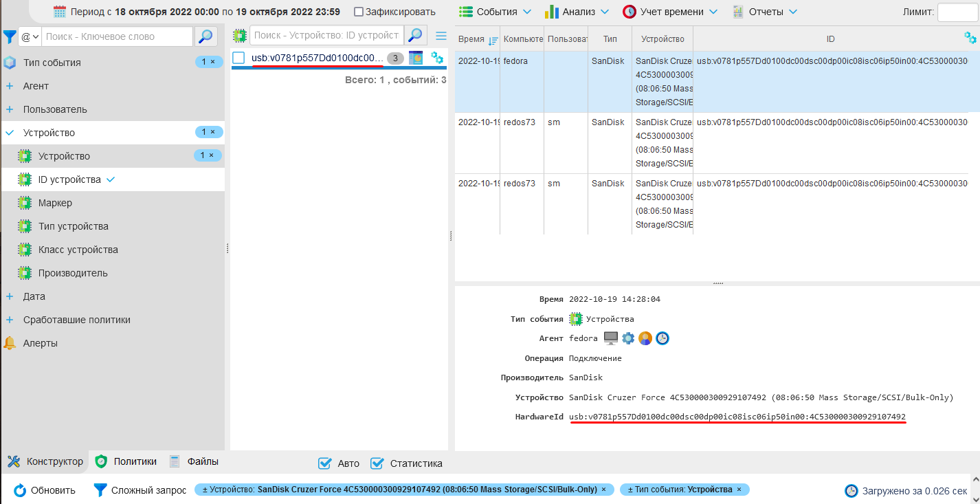This screenshot has width=980, height=504.
Task: Switch to the Политики tab
Action: 126,461
